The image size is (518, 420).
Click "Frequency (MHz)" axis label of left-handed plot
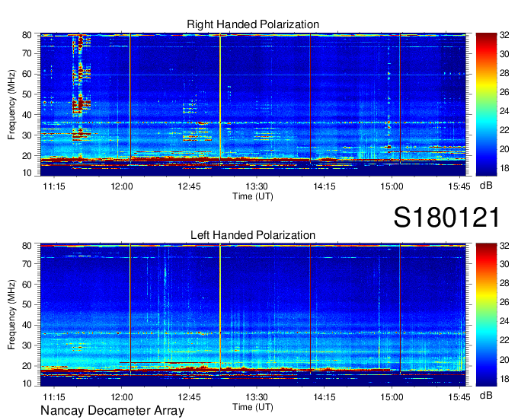click(11, 315)
